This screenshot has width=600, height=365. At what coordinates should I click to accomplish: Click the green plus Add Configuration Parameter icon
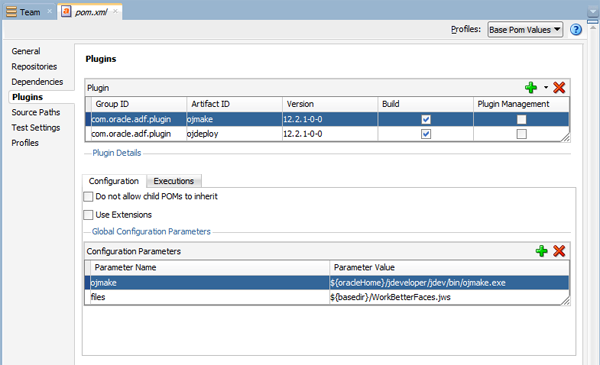541,251
